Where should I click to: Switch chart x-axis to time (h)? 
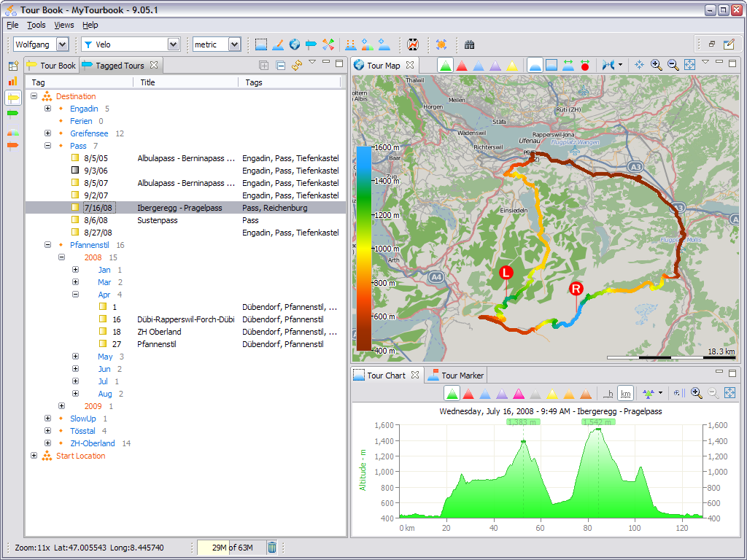[x=608, y=393]
